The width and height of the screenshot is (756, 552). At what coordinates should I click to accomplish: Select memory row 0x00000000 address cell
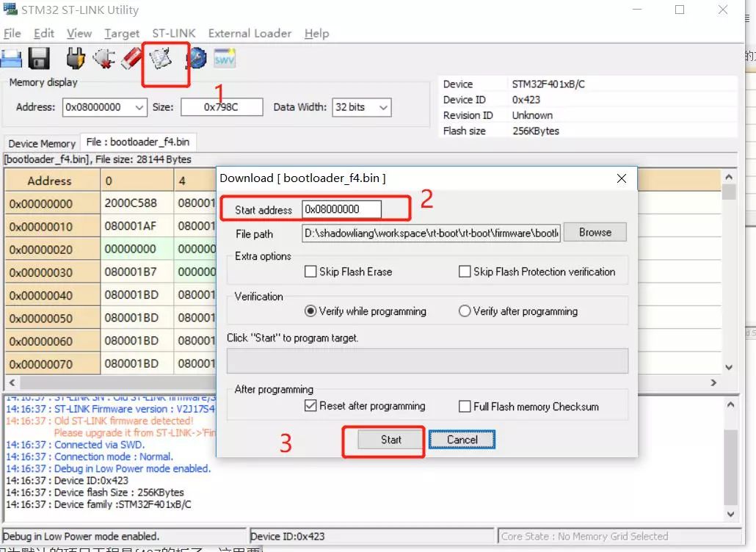pos(52,203)
